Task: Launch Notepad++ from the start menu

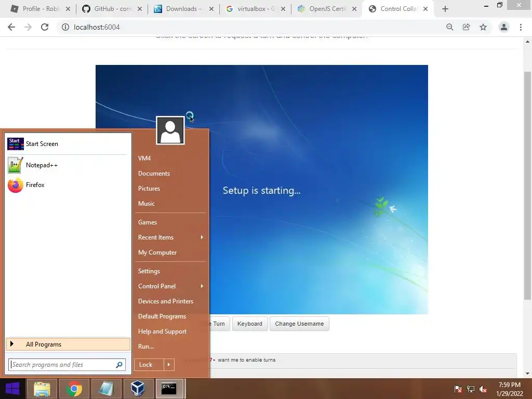Action: pos(67,165)
